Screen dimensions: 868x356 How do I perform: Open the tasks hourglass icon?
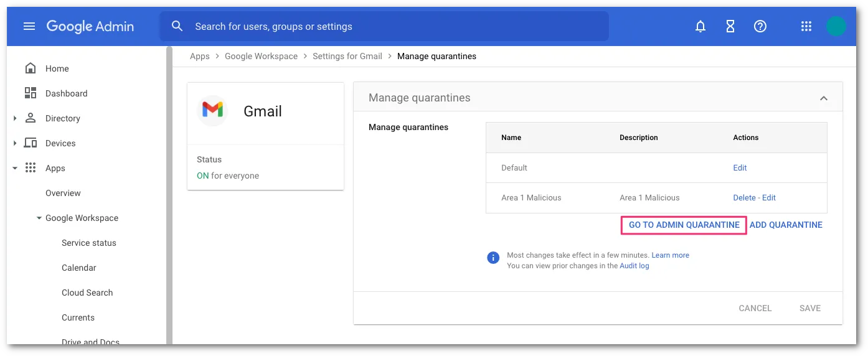coord(730,26)
